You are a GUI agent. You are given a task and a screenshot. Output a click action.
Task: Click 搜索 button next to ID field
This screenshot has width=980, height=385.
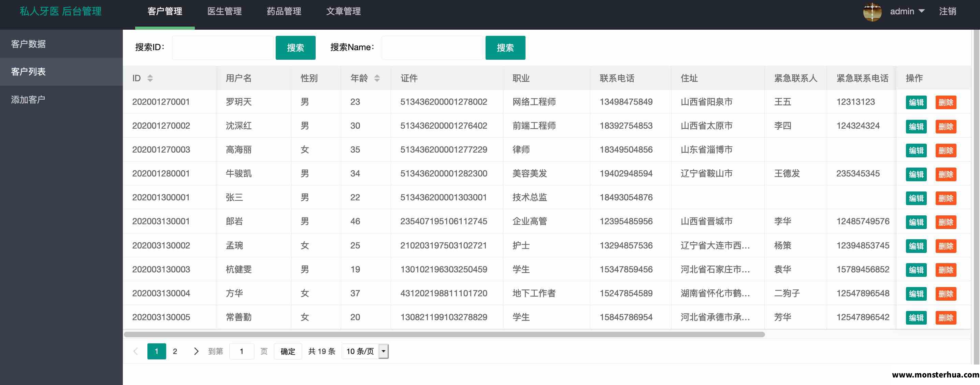(x=295, y=47)
